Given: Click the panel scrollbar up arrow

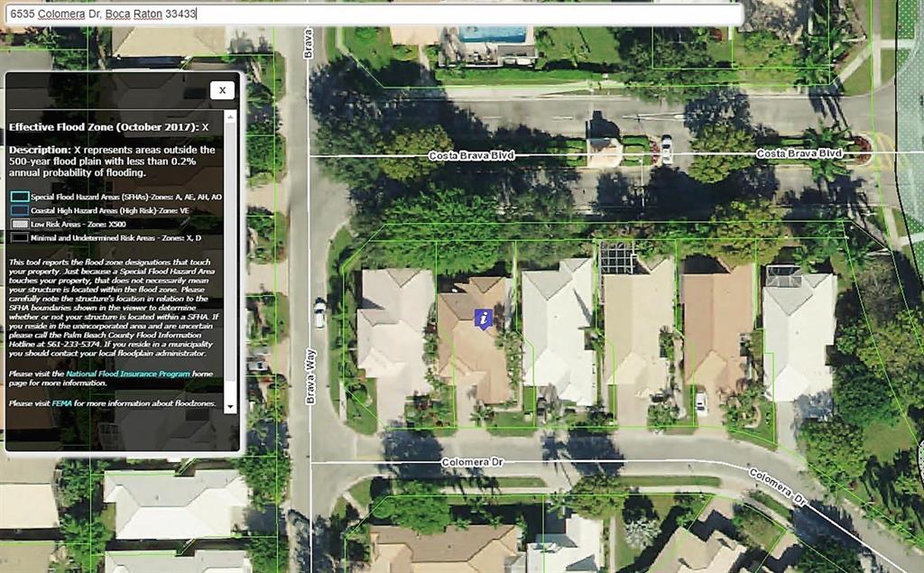Looking at the screenshot, I should (231, 116).
